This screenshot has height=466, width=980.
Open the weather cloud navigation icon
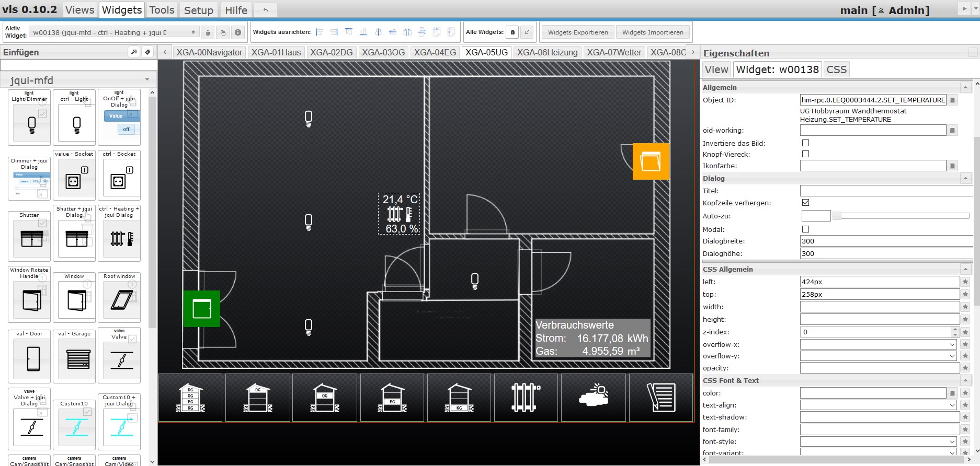coord(594,398)
